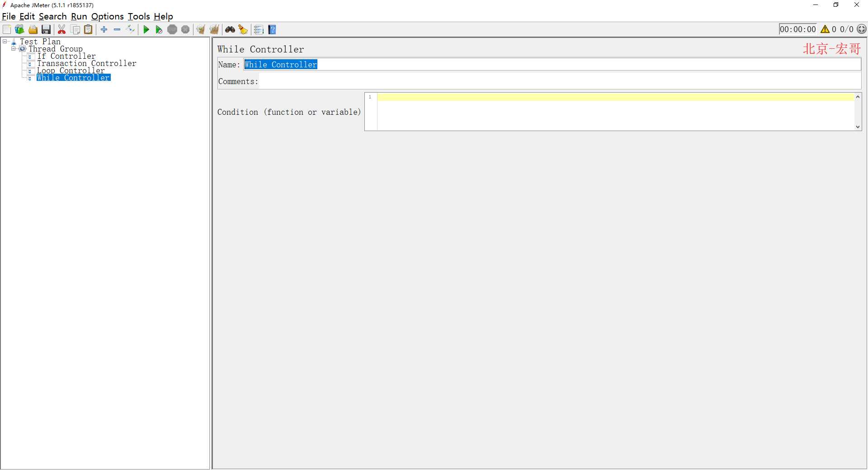Click the Thread Group gear icon
This screenshot has width=868, height=470.
click(x=23, y=49)
